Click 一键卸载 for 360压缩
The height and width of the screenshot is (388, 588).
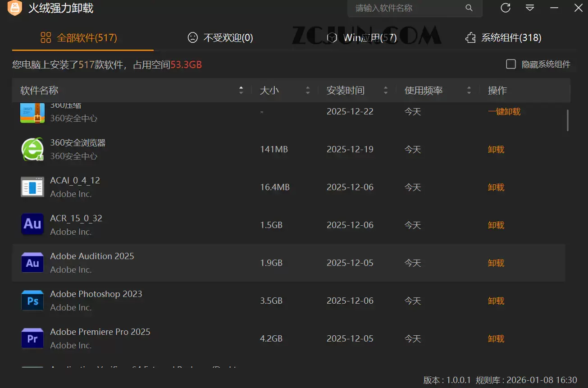[504, 112]
